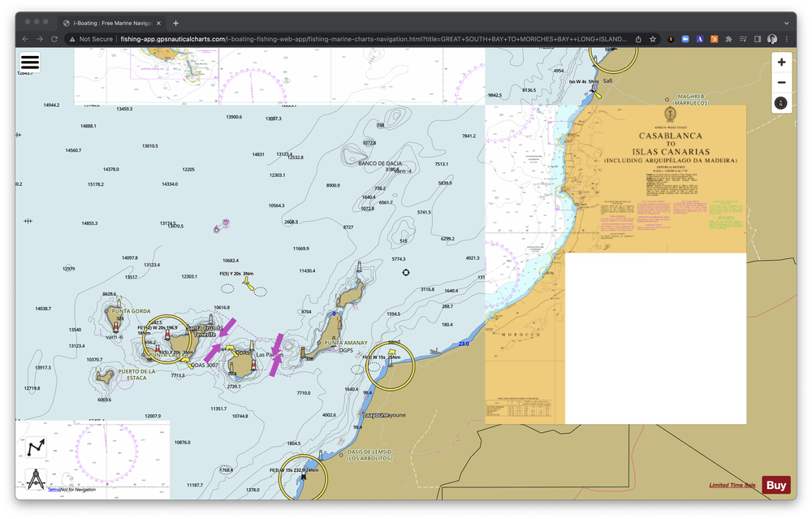Bookmark this page with star icon

click(x=653, y=39)
